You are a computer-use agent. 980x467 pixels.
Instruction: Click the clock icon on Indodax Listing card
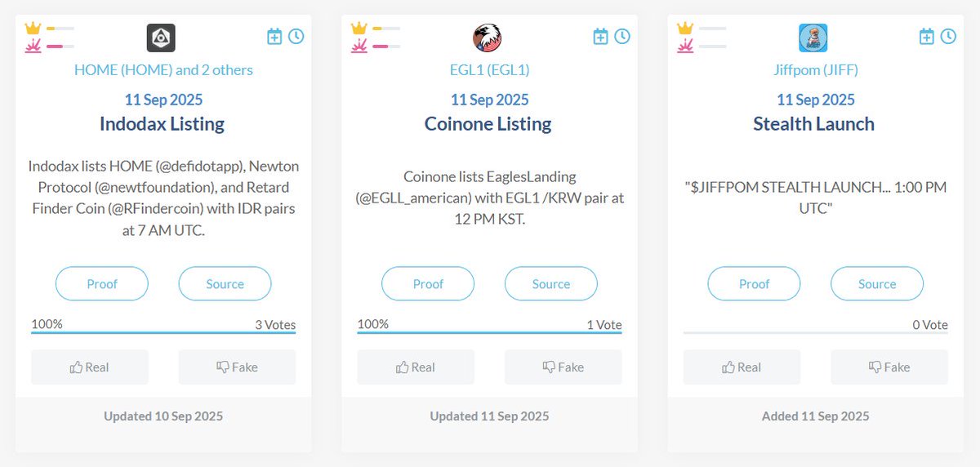pos(296,37)
